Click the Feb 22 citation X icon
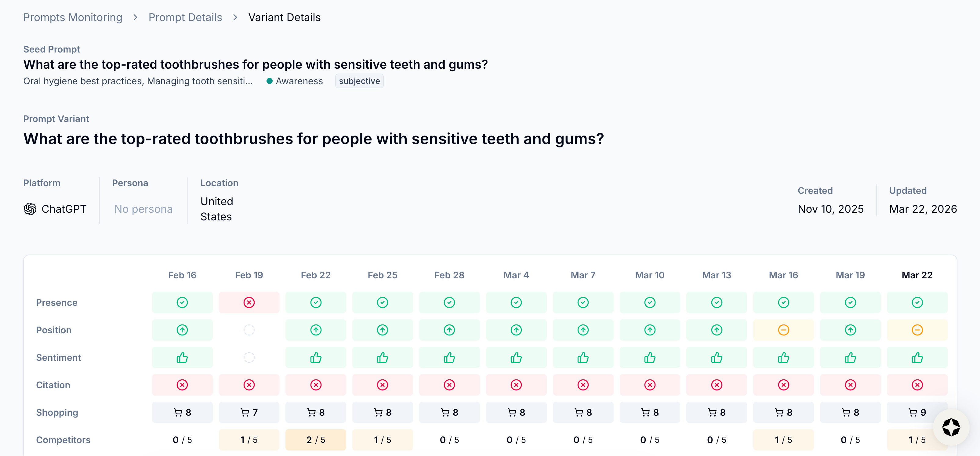This screenshot has width=980, height=456. coord(316,385)
